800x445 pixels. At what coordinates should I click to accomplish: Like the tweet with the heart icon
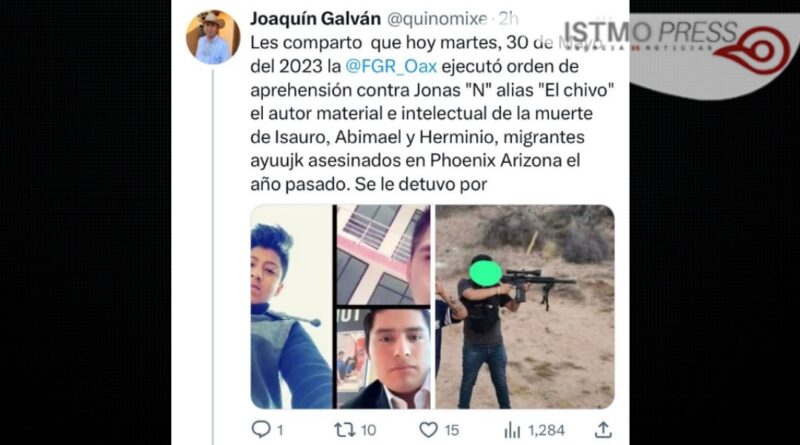[x=429, y=430]
